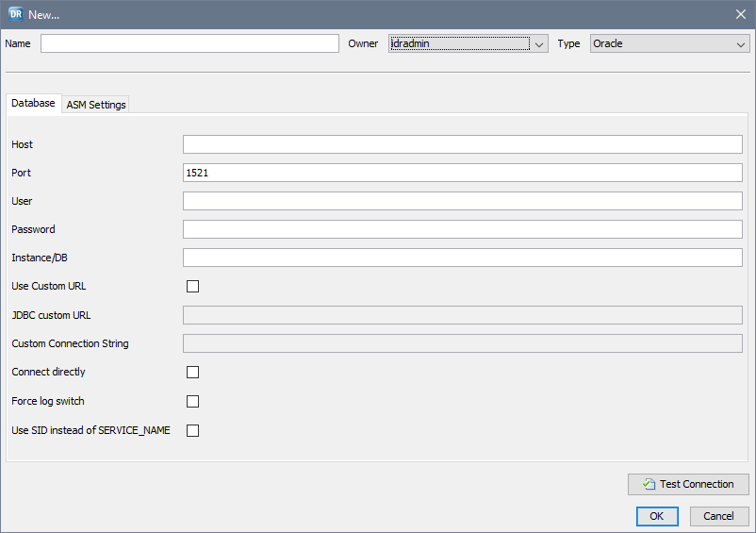Cancel the new connection dialog

click(x=719, y=516)
